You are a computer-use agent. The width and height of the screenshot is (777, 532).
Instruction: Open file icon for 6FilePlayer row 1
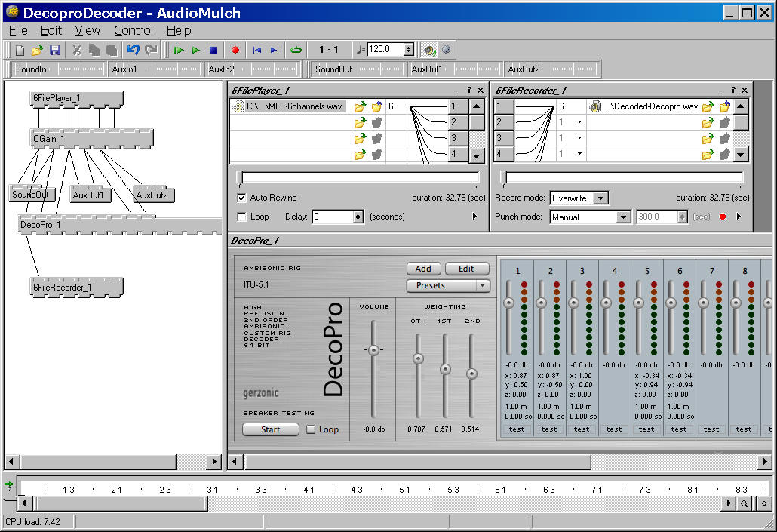point(361,106)
